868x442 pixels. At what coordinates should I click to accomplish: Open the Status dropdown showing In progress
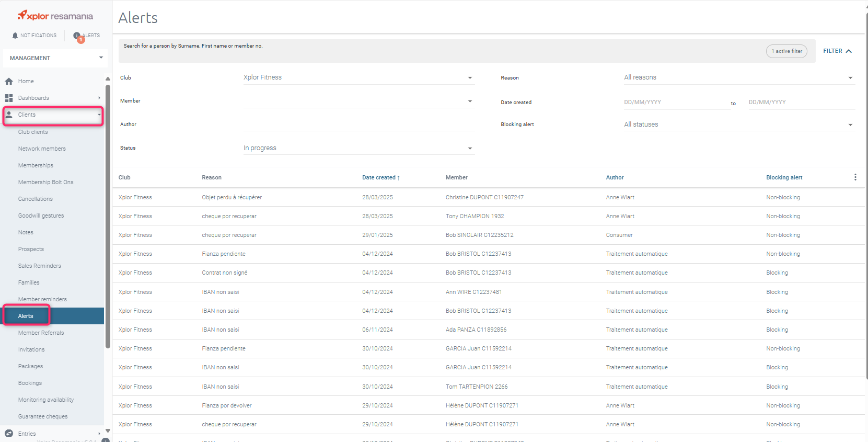[x=358, y=148]
